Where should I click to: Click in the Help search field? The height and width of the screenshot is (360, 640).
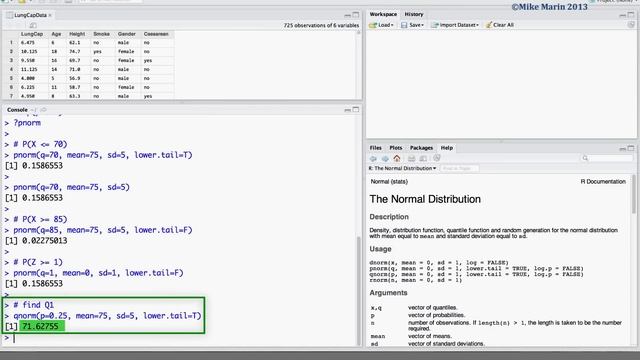(607, 158)
